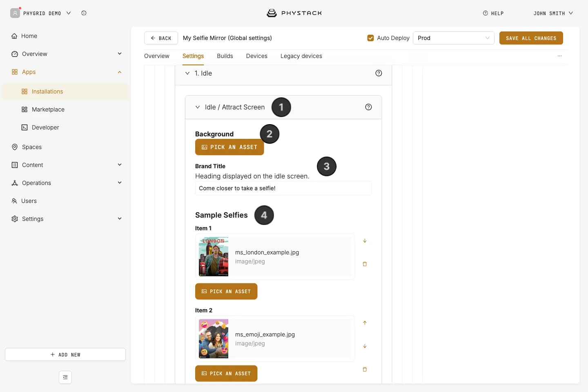Move Item 2 emoji example up
Image resolution: width=588 pixels, height=392 pixels.
coord(365,323)
